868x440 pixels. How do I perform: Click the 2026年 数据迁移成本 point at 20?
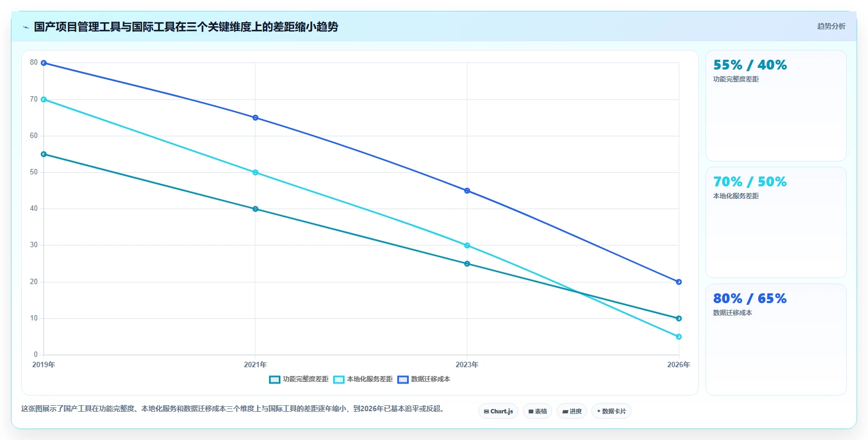pos(679,282)
